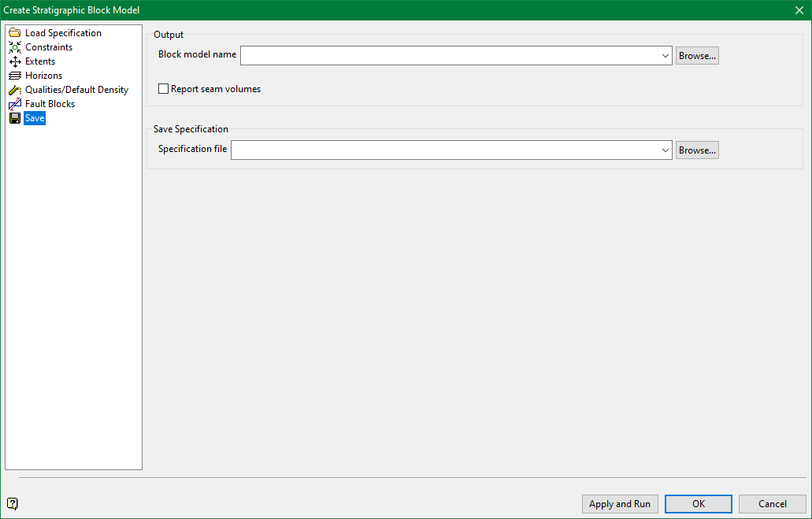Check the box next to Report seam volumes
Viewport: 812px width, 519px height.
[x=163, y=89]
